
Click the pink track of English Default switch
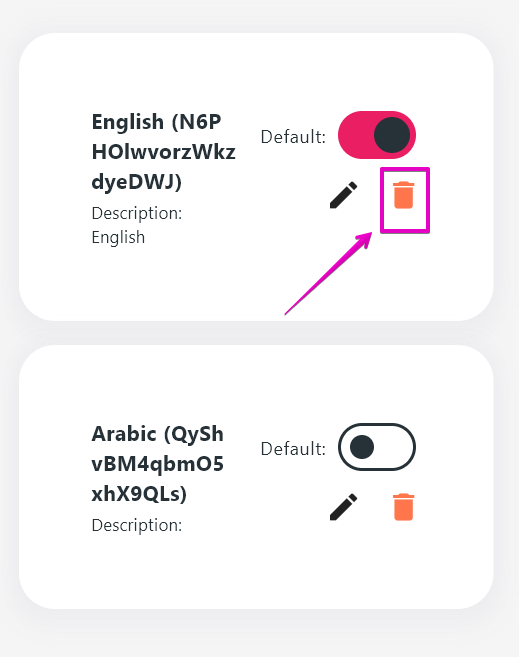click(355, 135)
